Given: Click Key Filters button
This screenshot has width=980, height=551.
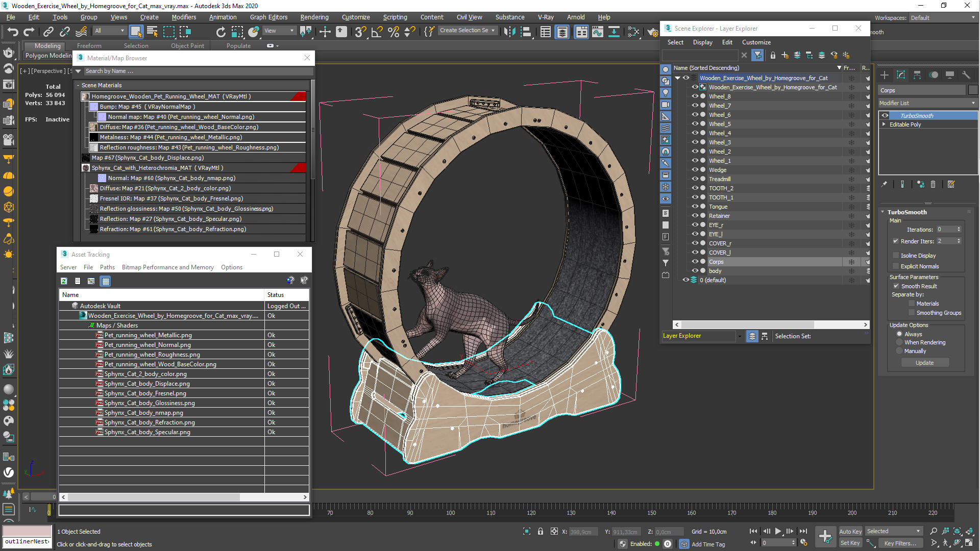Looking at the screenshot, I should 900,543.
